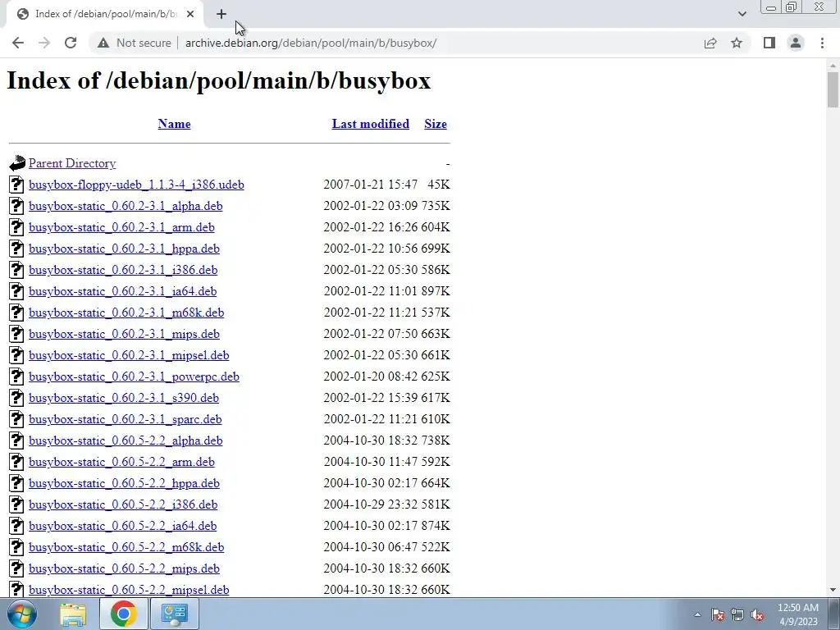This screenshot has height=630, width=840.
Task: Open busybox-static_0.60.2-3.1_mips.deb
Action: [x=125, y=334]
